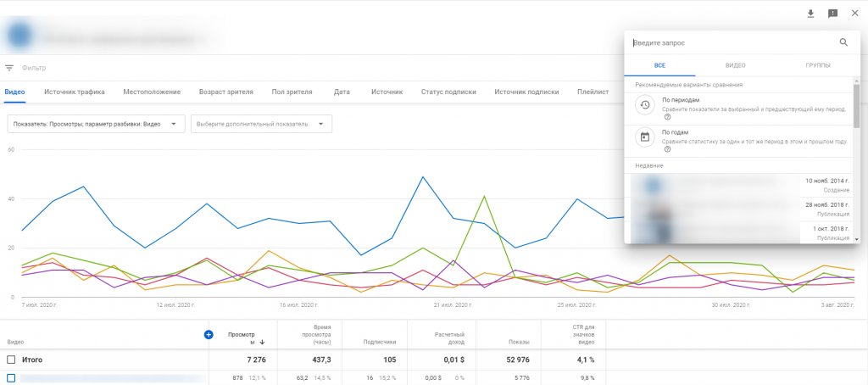
Task: Click help icon under По периодам description
Action: (667, 117)
